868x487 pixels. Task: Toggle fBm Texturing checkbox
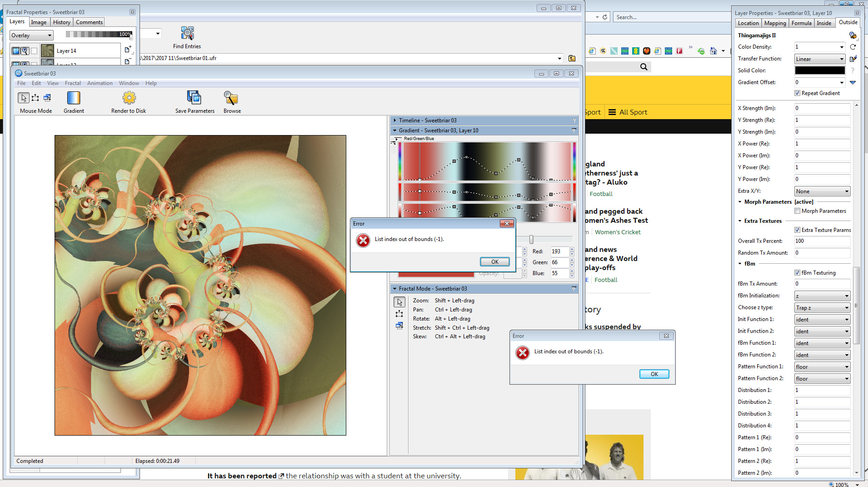point(797,273)
